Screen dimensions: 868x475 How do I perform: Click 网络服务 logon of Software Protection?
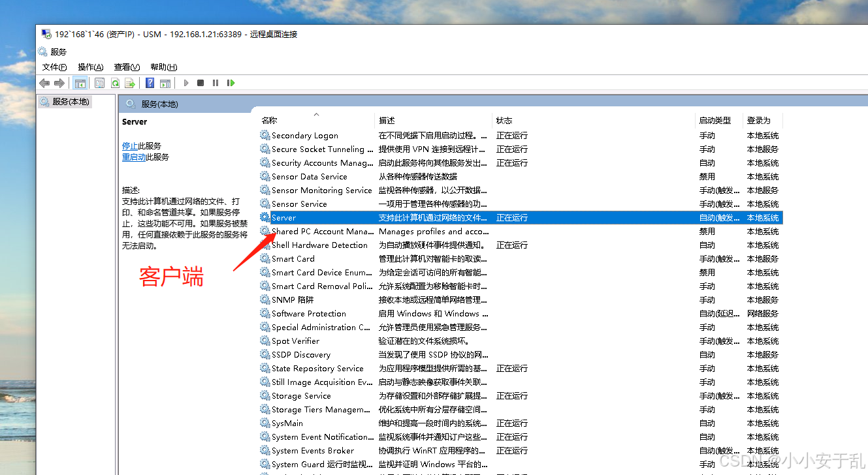[x=763, y=313]
